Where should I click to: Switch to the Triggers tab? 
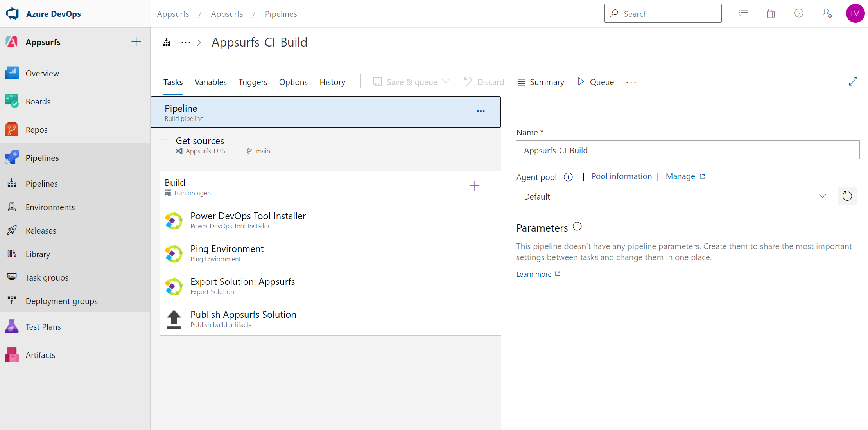click(x=253, y=82)
